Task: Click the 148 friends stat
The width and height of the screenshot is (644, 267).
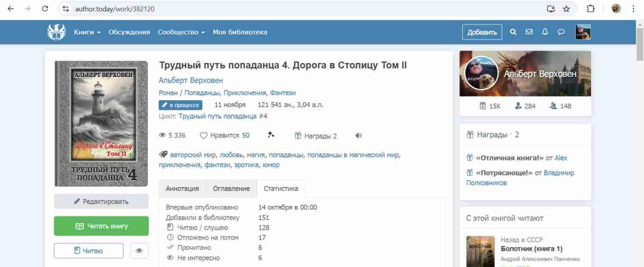Action: point(560,106)
